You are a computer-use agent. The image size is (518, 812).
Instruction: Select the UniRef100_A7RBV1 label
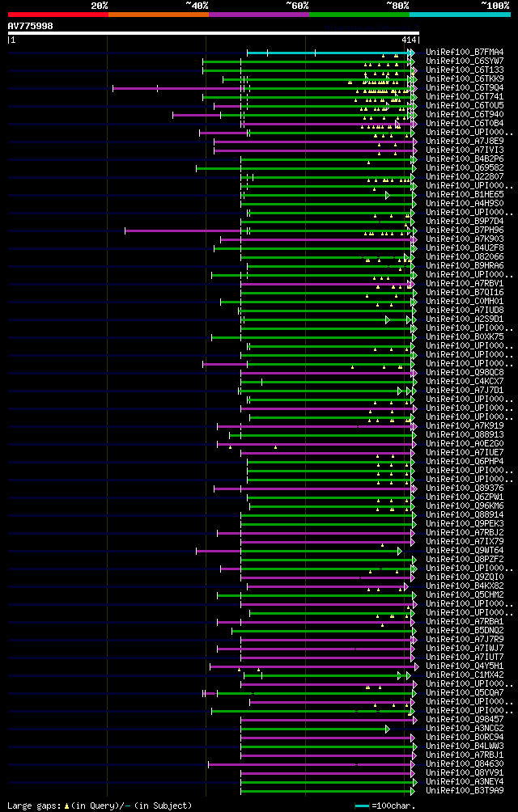tap(464, 283)
